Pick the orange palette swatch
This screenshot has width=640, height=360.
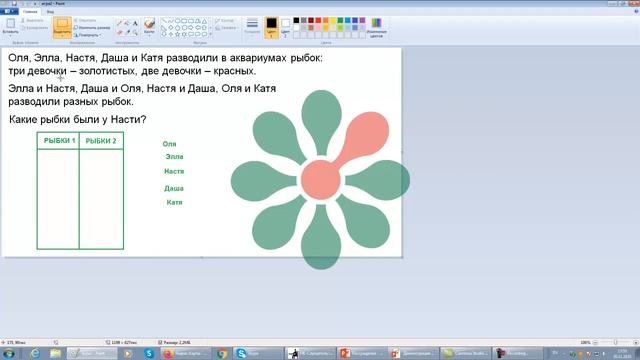pos(326,20)
